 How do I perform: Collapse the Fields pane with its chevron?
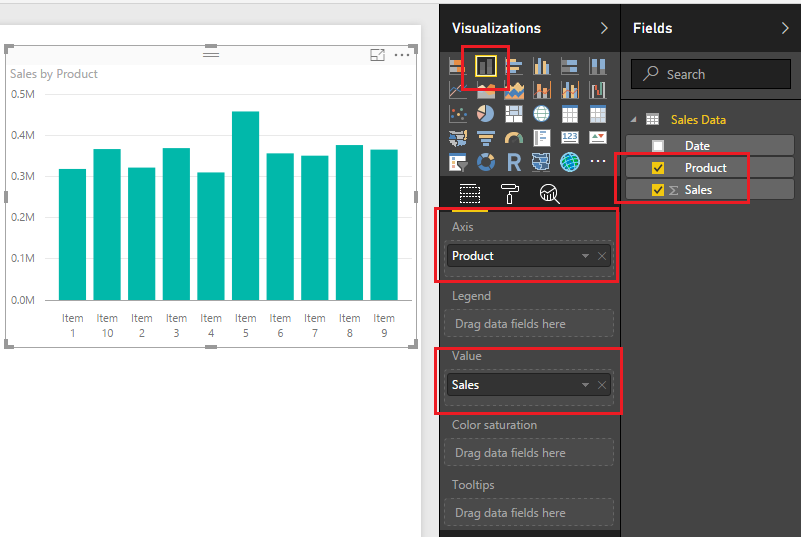(785, 28)
